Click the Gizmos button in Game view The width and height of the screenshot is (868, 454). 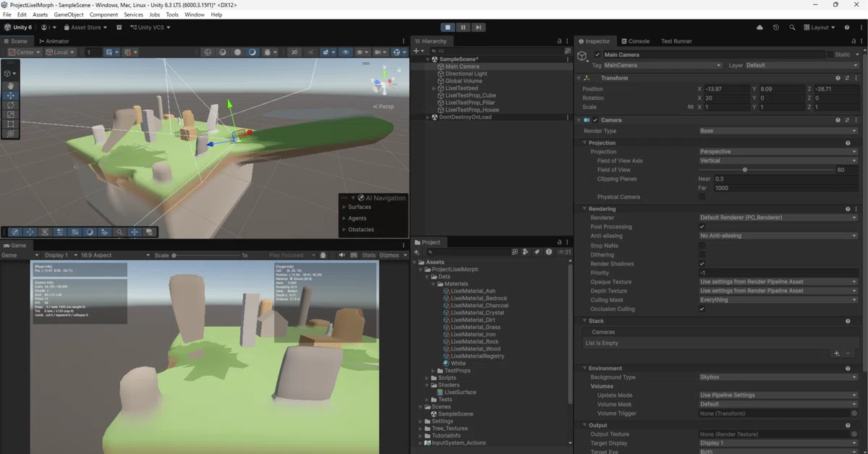pos(388,255)
